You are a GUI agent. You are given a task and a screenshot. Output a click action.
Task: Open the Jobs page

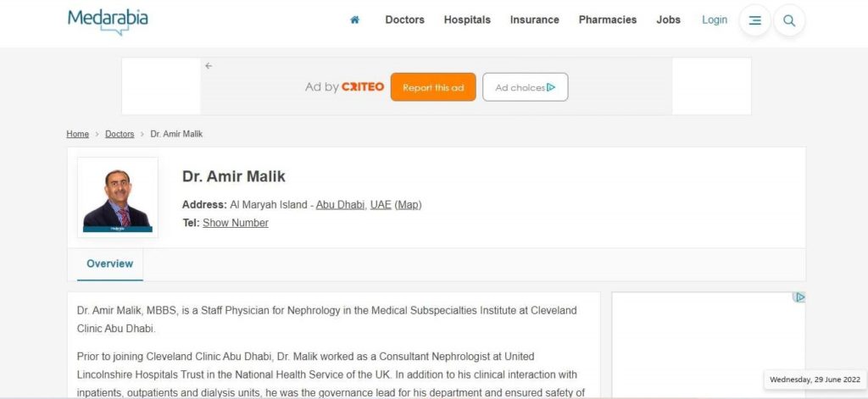(x=668, y=20)
